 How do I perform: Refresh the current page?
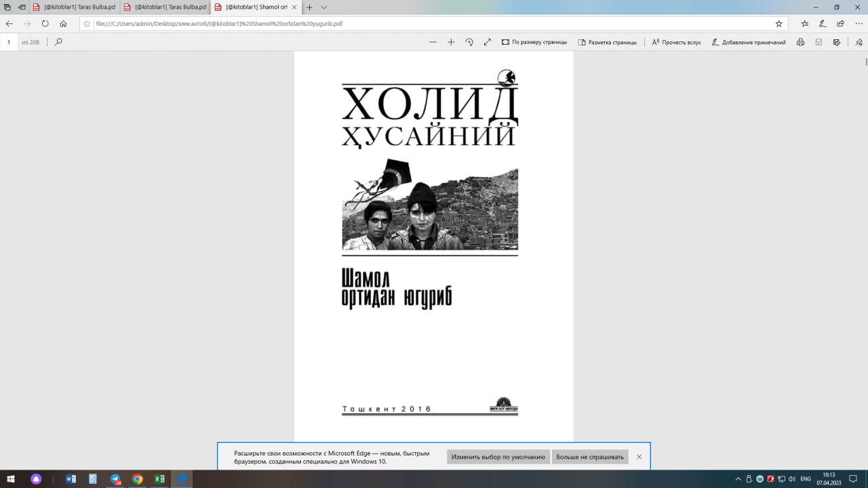pos(44,23)
